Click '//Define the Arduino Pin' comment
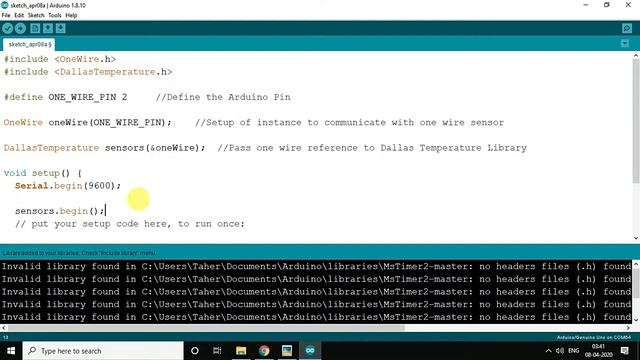640x360 pixels. point(223,97)
